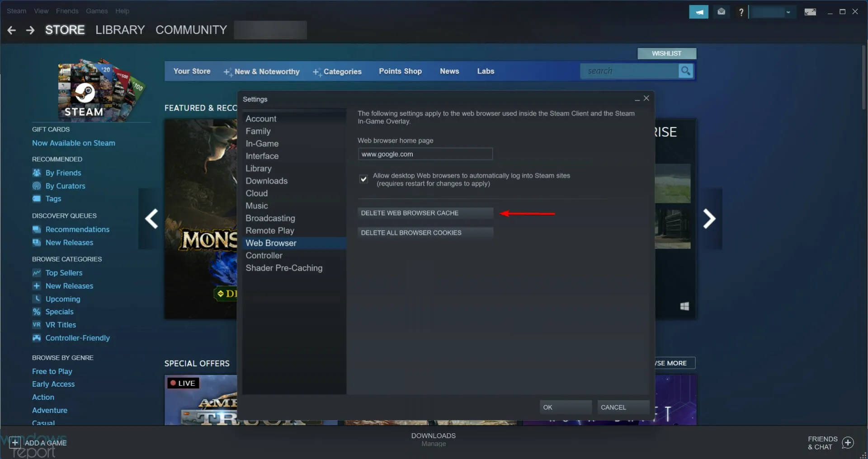Click Delete All Browser Cookies button
The image size is (868, 459).
[x=425, y=233]
